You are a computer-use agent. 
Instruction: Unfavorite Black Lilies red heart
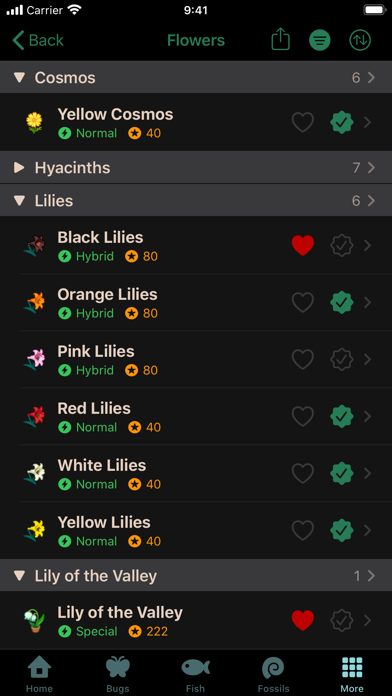303,245
